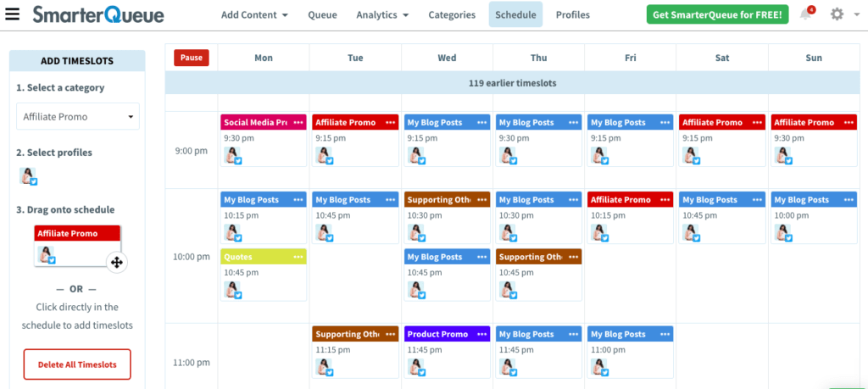Click Twitter profile avatar in Wednesday 11:45 pm slot
This screenshot has width=868, height=389.
click(x=416, y=368)
